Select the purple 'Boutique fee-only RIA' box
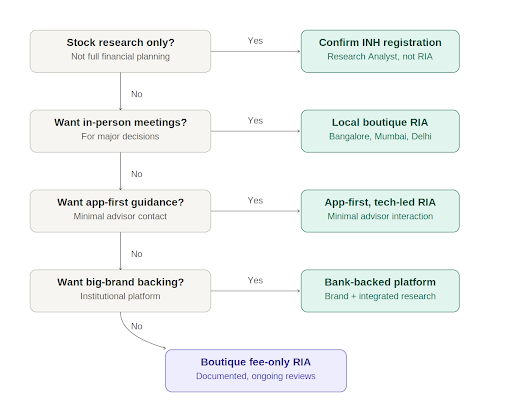Screen dimensions: 512x404 (x=256, y=371)
